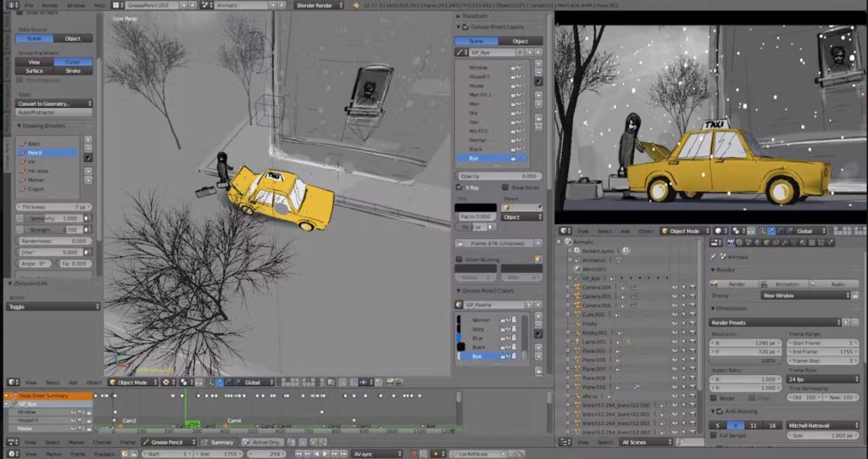Click the Cam4 marker in dope sheet

point(234,421)
